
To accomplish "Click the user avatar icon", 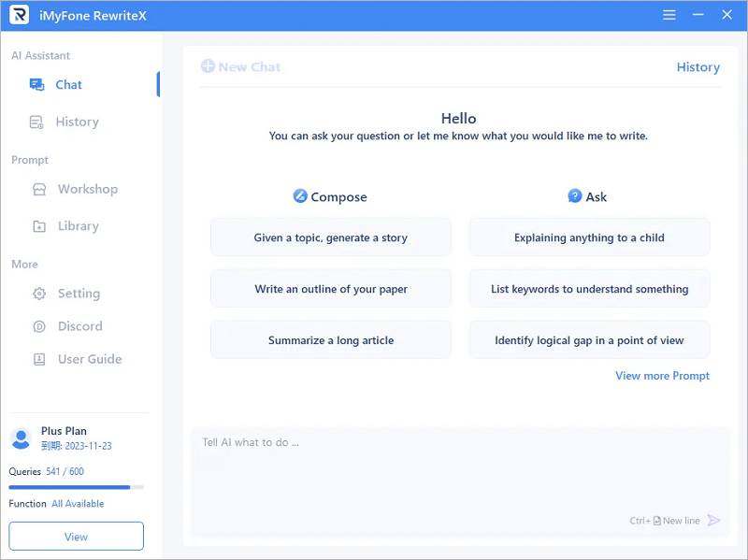I will 21,438.
